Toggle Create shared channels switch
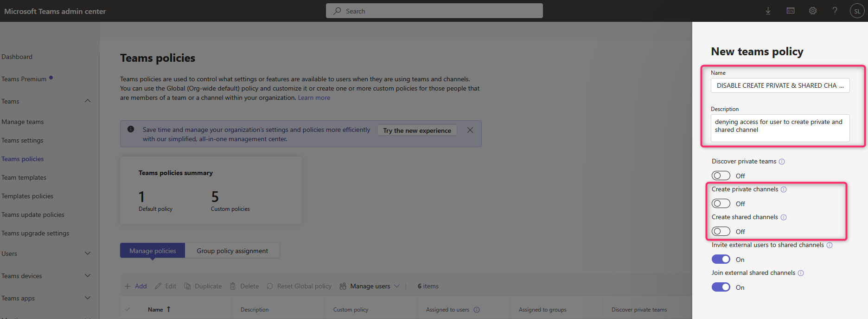Viewport: 868px width, 319px height. (x=721, y=231)
